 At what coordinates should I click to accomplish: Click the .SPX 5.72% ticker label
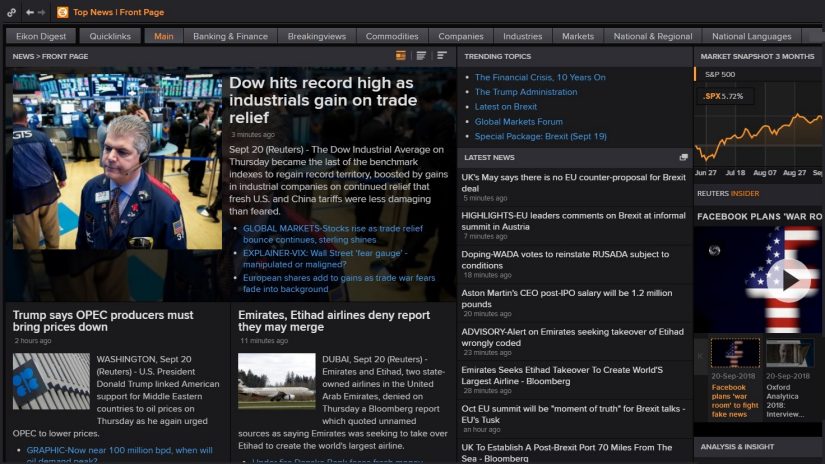723,96
